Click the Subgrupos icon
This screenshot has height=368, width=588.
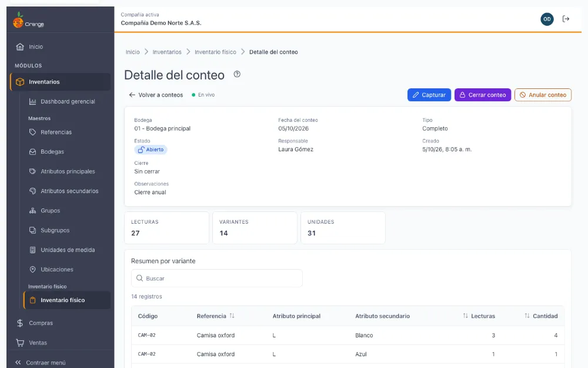pyautogui.click(x=32, y=230)
